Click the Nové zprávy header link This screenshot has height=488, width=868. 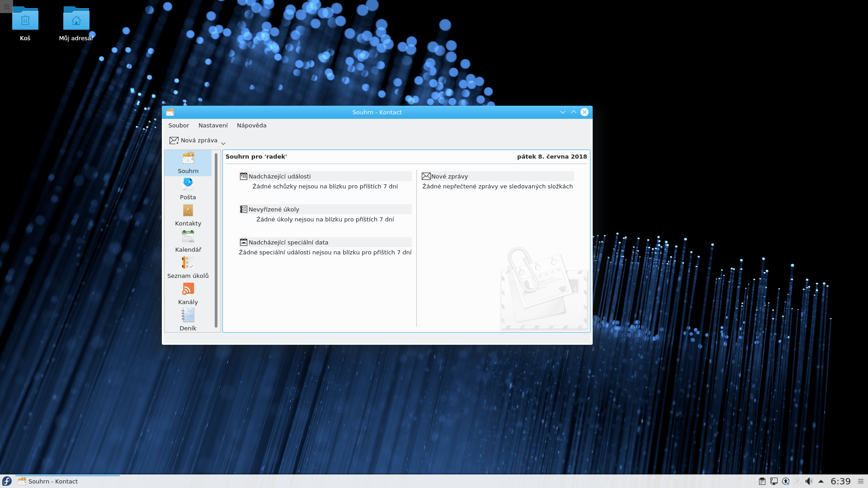pyautogui.click(x=449, y=177)
